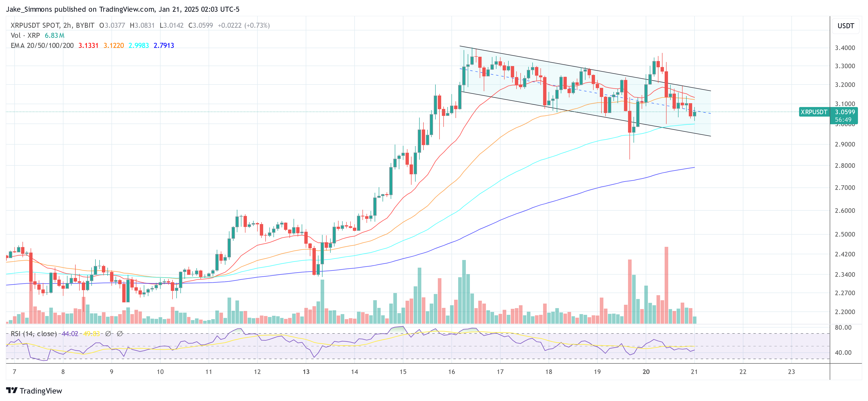Click the second RSI null-value symbol

[x=120, y=333]
